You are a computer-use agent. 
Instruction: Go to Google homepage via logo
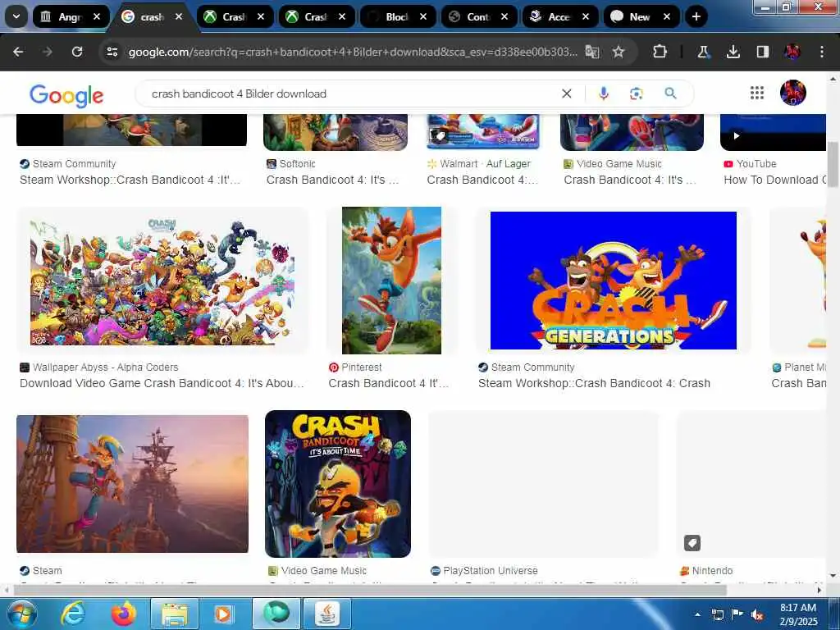66,95
